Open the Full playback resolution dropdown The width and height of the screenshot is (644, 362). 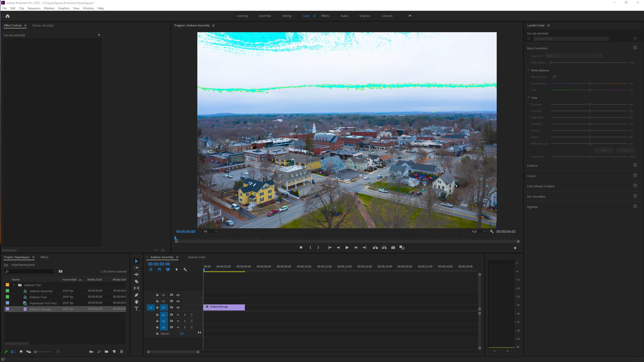[x=478, y=232]
